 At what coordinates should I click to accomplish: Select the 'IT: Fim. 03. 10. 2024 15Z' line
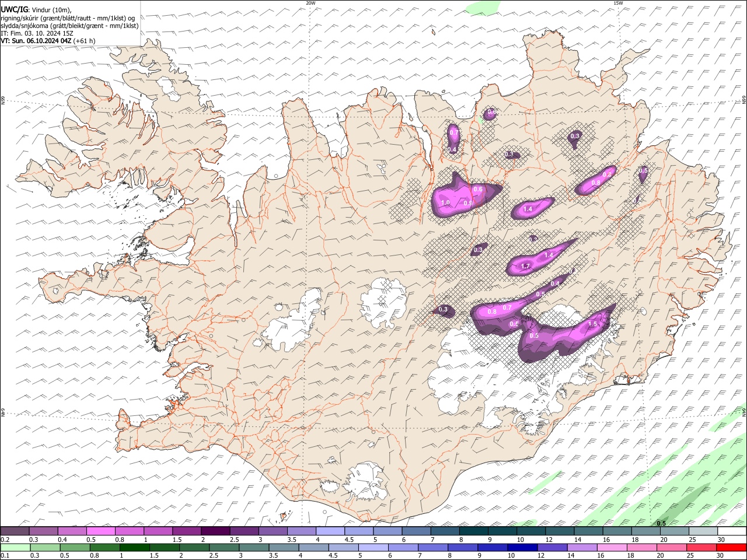click(37, 33)
